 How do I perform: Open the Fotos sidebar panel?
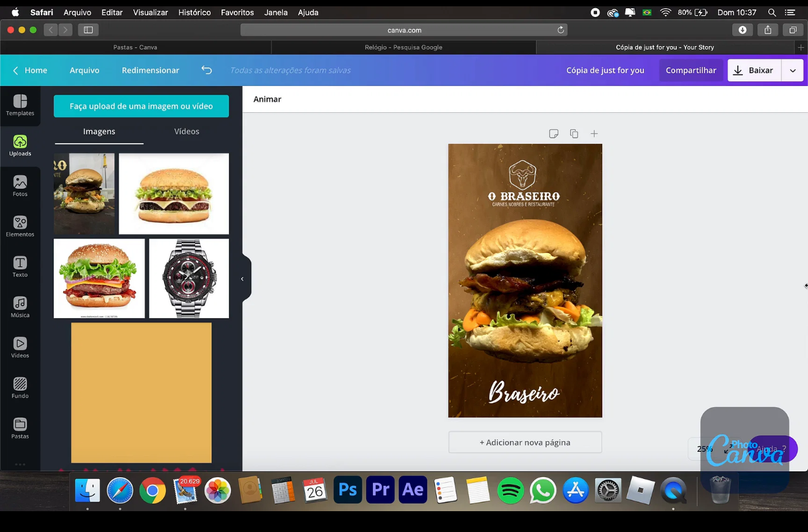tap(20, 186)
